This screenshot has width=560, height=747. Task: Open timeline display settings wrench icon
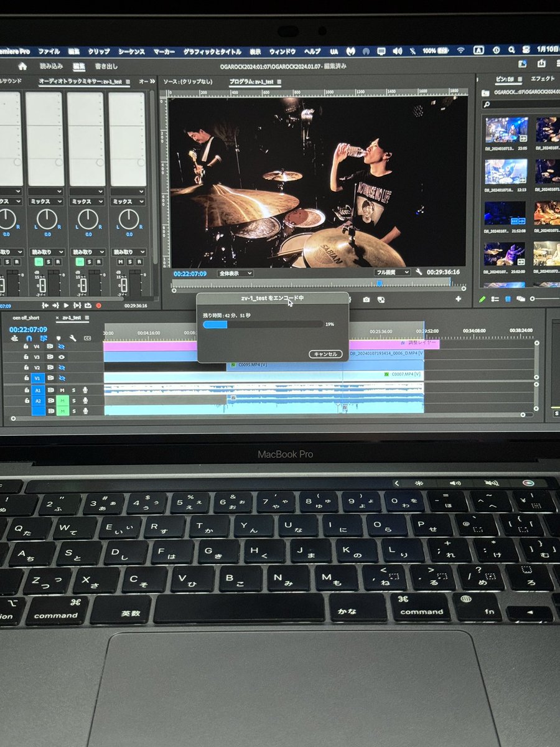[x=73, y=338]
